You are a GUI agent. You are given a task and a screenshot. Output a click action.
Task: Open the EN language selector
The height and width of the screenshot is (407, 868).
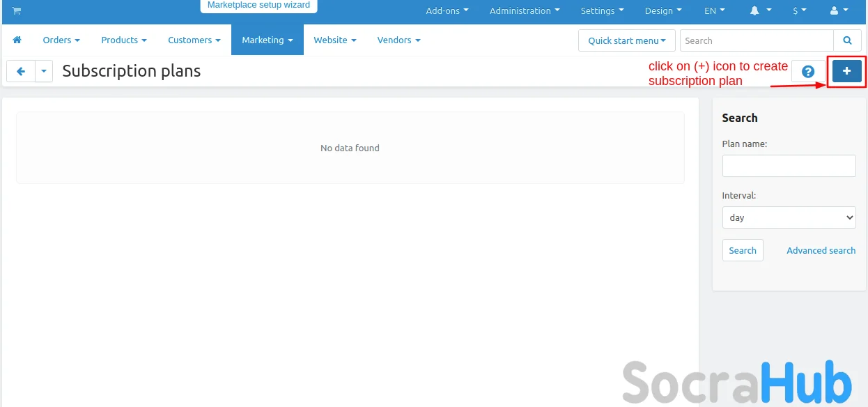714,11
